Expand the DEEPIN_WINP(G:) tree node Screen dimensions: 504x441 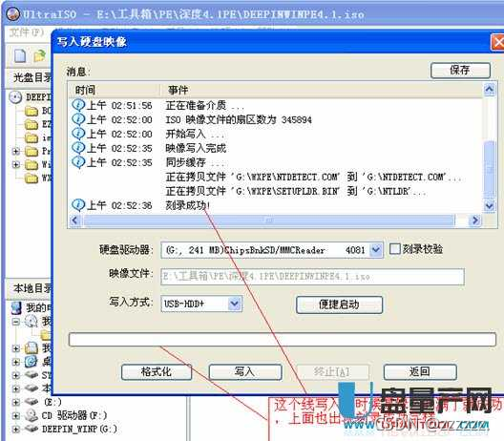coord(15,429)
